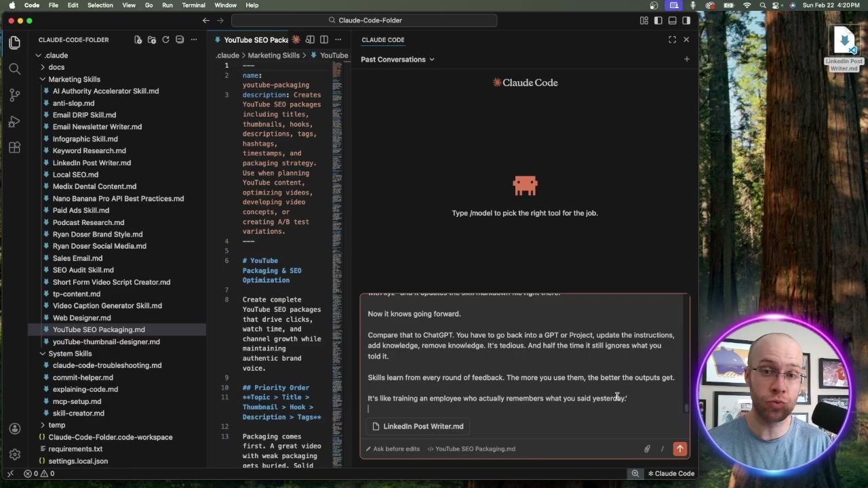Open markdown preview to the side
868x488 pixels.
[310, 40]
